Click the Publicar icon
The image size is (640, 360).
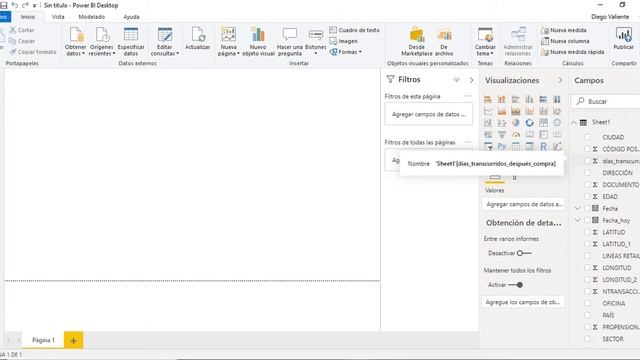click(624, 35)
